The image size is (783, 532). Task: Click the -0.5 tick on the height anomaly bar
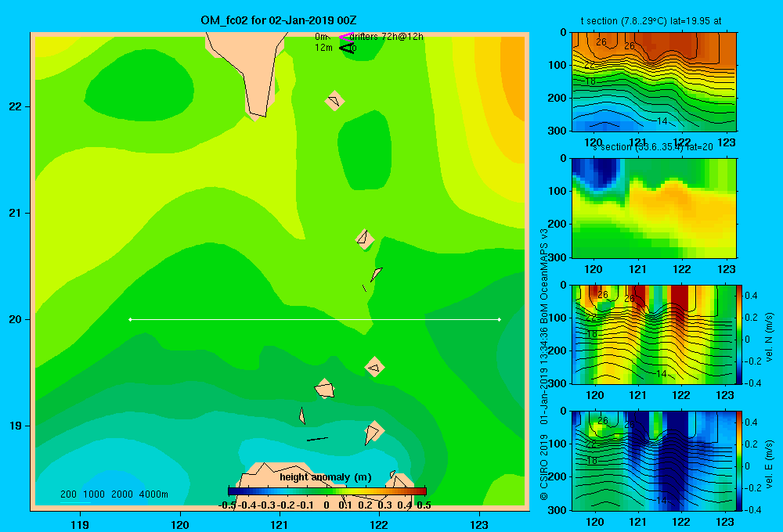pos(227,505)
